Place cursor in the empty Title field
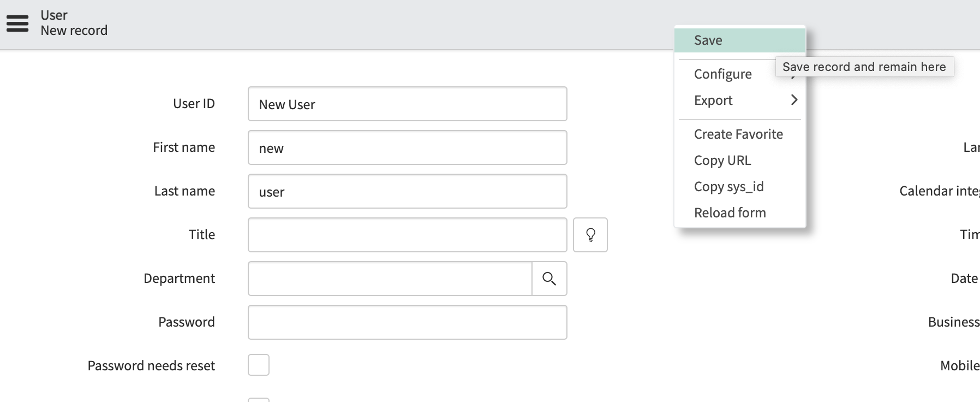Image resolution: width=980 pixels, height=402 pixels. click(x=407, y=234)
